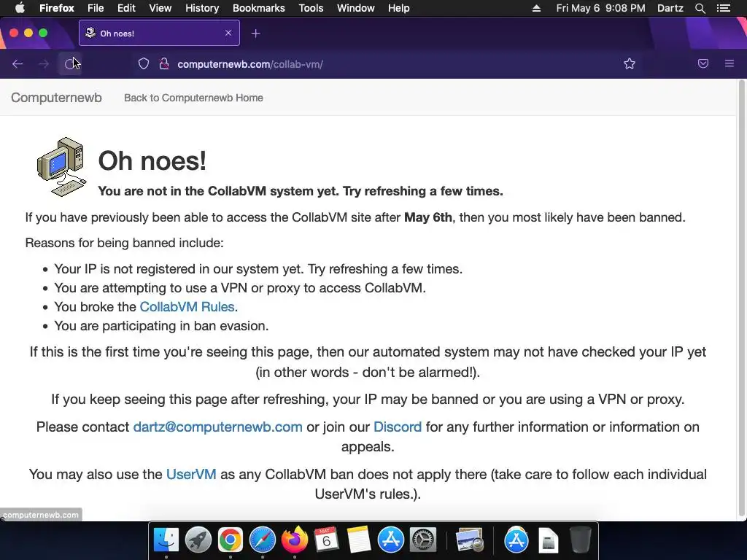Click the dartz@computernewb.com email link
The height and width of the screenshot is (560, 747).
217,427
